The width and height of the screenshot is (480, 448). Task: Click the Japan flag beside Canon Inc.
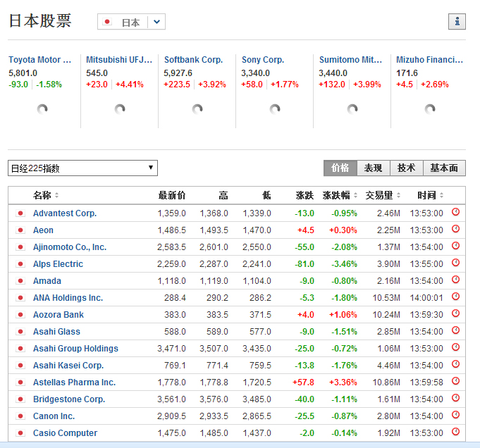point(20,416)
